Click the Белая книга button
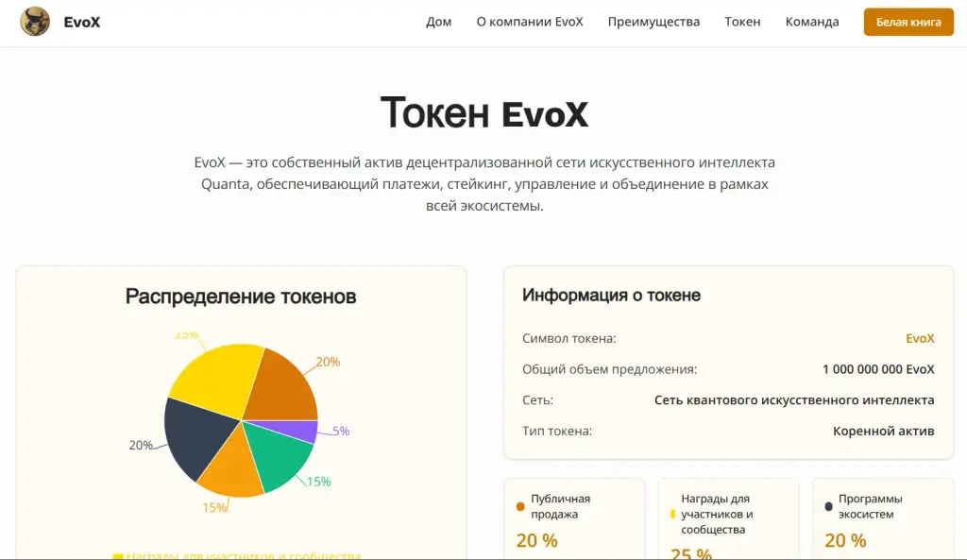Screen dimensions: 967x560 908,22
